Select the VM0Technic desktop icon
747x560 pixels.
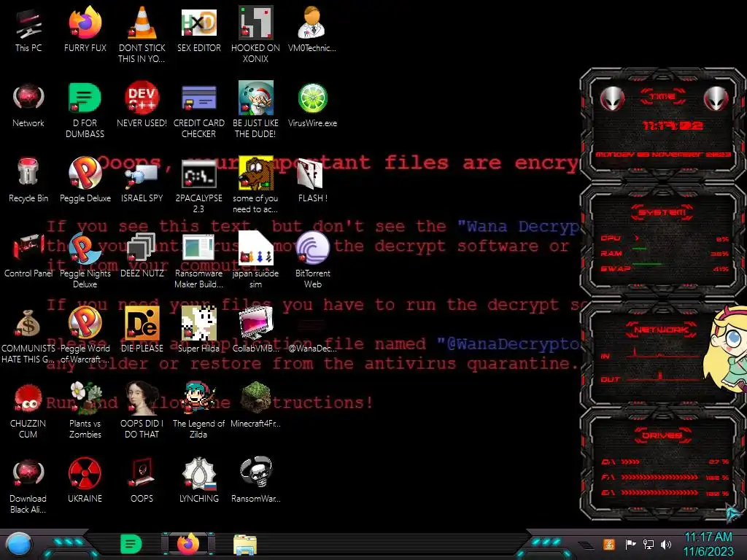pyautogui.click(x=311, y=23)
